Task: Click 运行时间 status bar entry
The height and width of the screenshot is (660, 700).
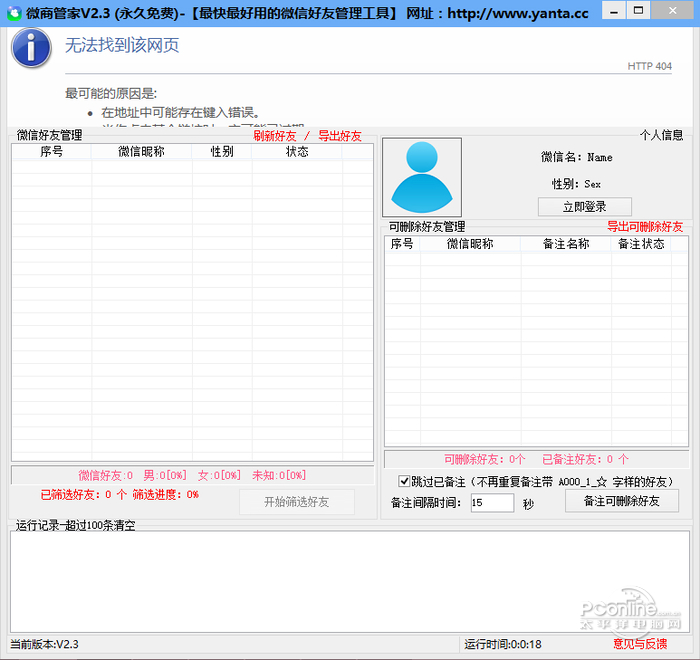Action: pos(503,644)
